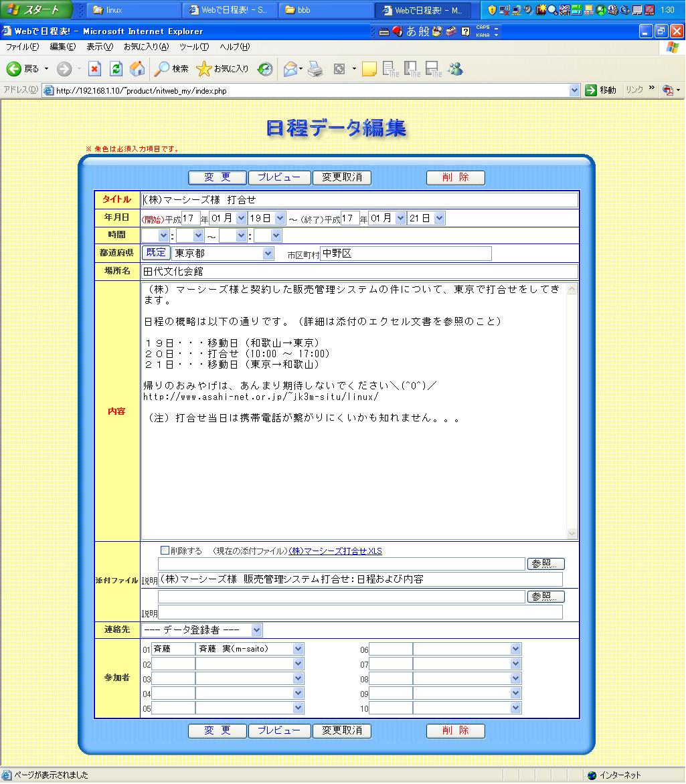The width and height of the screenshot is (686, 784).
Task: Open the start month 01月 dropdown
Action: (x=241, y=218)
